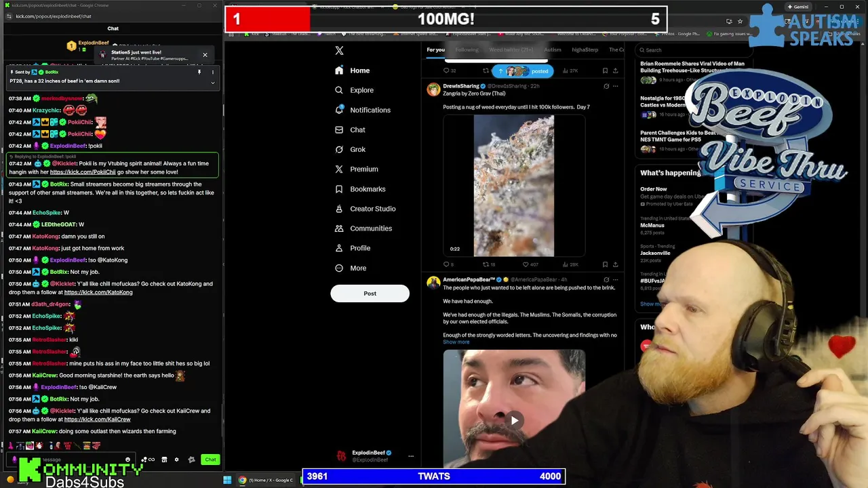Open AmericanPapaBear profile avatar
Screen dimensions: 868x488
[433, 283]
